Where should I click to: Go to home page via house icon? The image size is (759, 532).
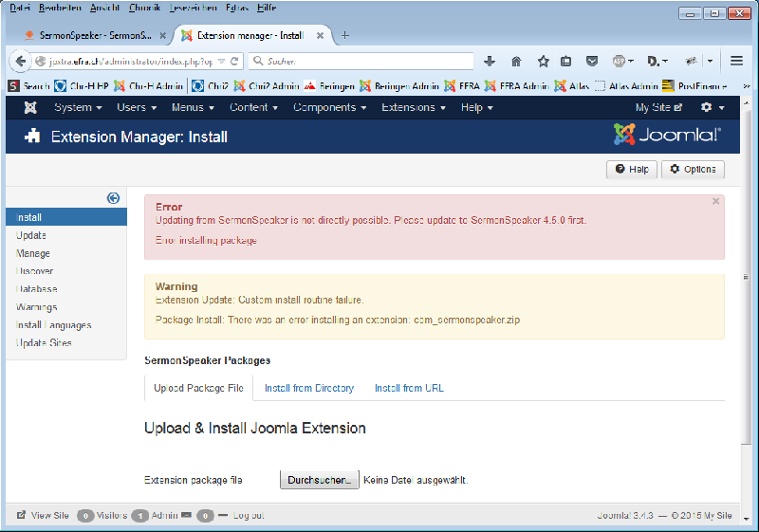click(516, 62)
